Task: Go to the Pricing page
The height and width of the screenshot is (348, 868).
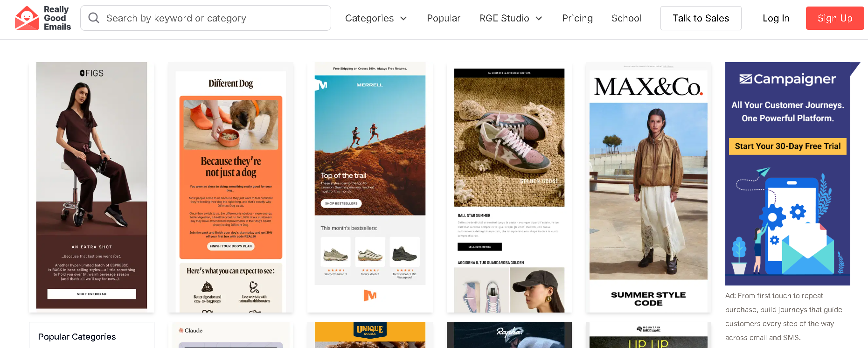Action: 577,18
